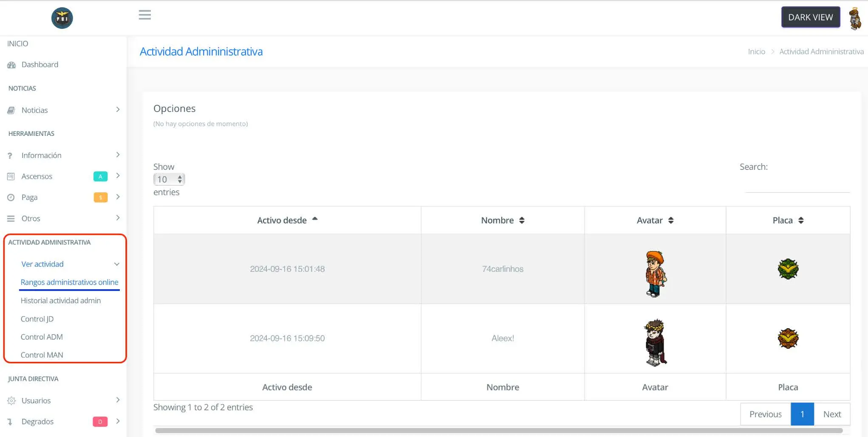Click the horizontal table scrollbar

499,431
